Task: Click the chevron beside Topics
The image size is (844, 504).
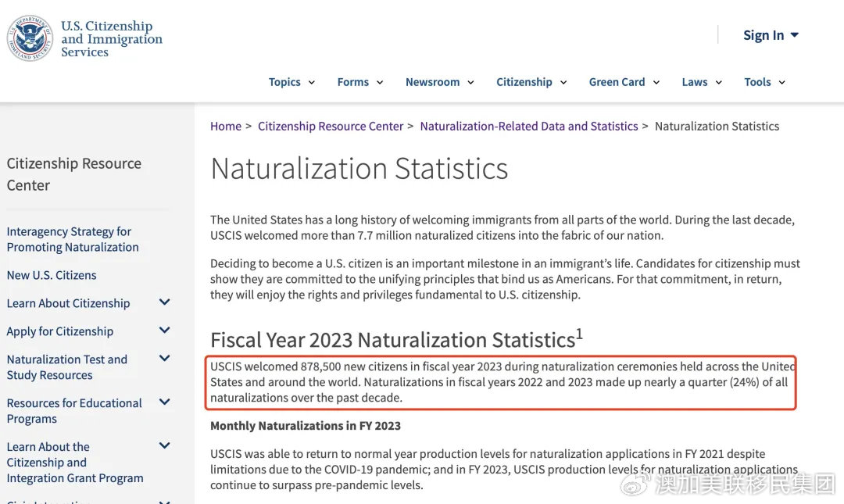Action: pyautogui.click(x=312, y=82)
